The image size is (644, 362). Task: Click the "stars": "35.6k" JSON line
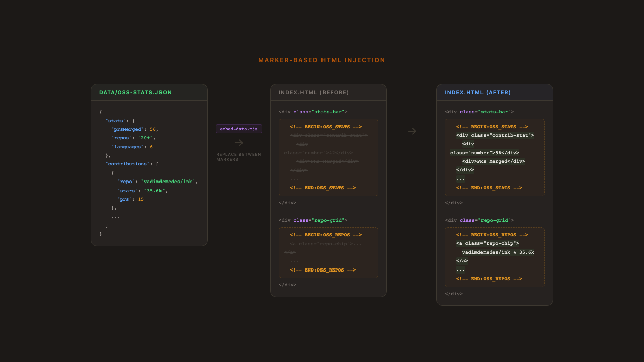(x=142, y=191)
